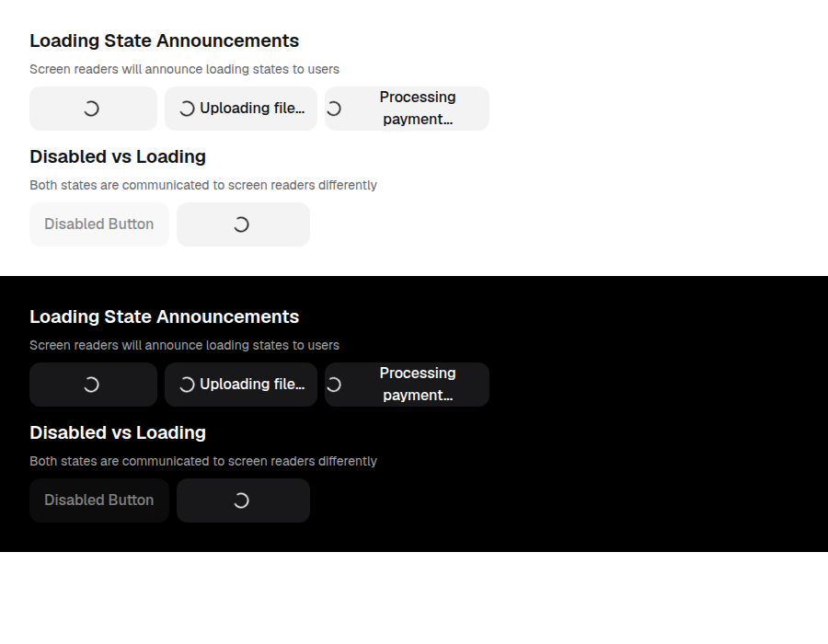Click the dark 'Both states are communicated' description

pos(203,461)
